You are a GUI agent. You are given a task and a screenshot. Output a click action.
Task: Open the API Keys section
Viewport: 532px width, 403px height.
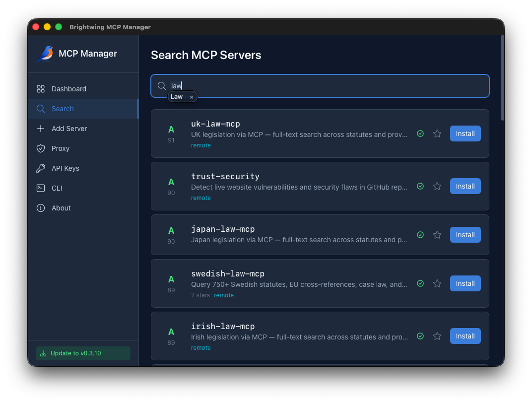[x=65, y=168]
